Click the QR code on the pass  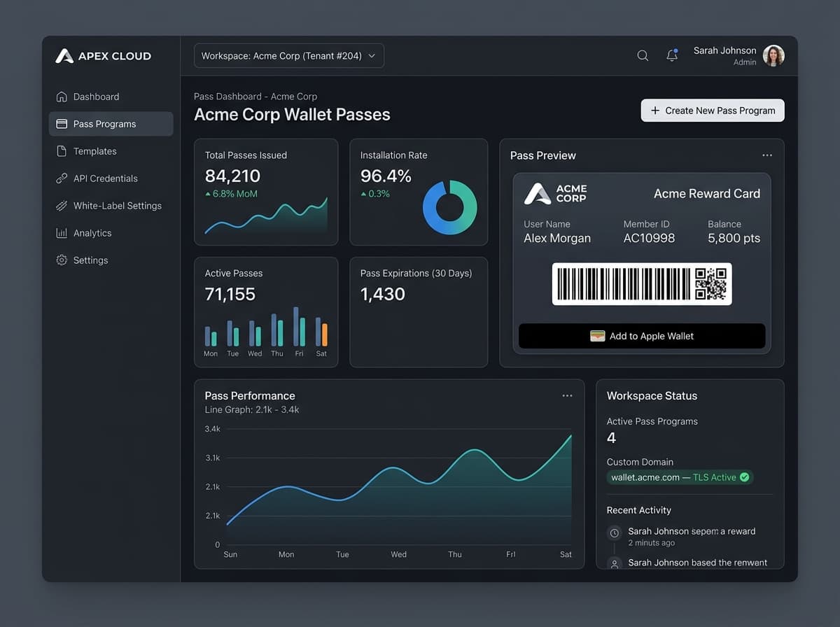[x=710, y=284]
